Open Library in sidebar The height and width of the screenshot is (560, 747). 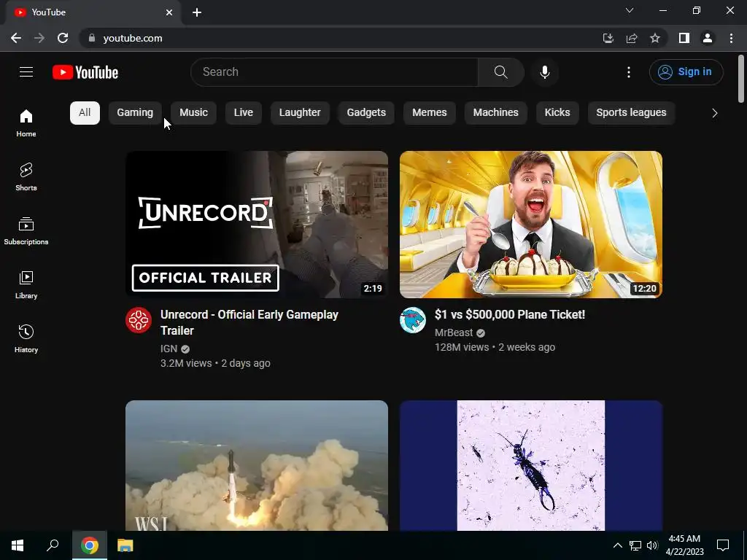pyautogui.click(x=26, y=285)
